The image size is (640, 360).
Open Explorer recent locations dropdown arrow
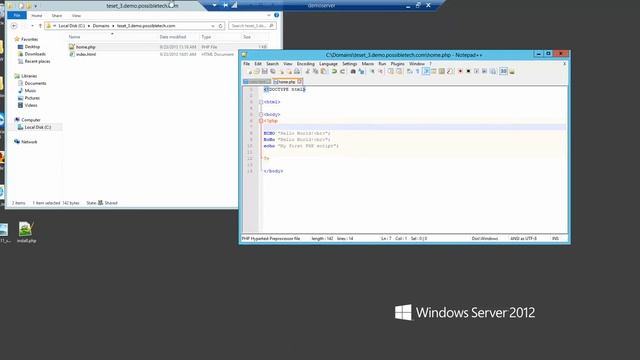tap(32, 26)
